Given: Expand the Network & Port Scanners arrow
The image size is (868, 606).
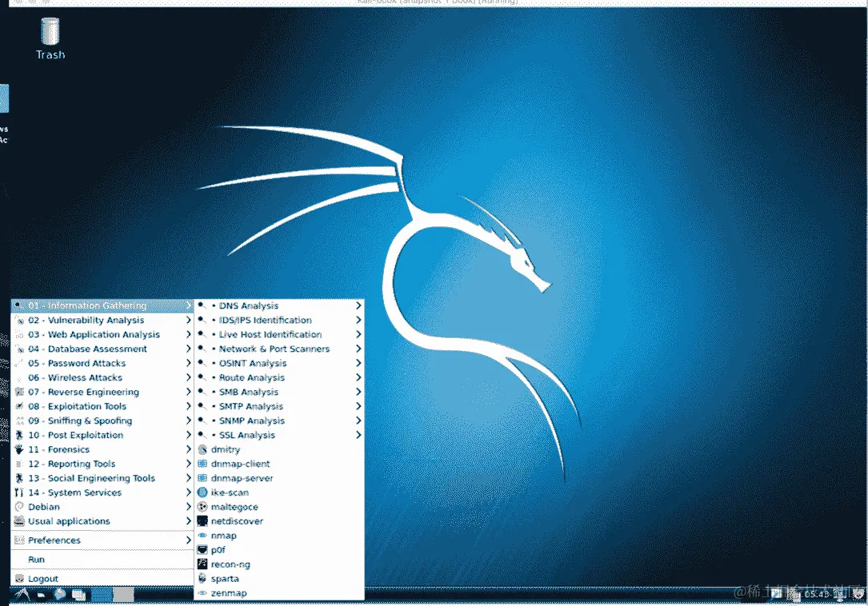Looking at the screenshot, I should pos(358,349).
